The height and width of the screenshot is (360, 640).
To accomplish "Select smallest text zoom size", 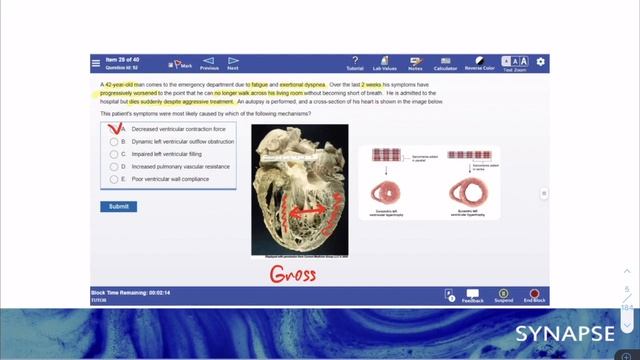I will [506, 61].
